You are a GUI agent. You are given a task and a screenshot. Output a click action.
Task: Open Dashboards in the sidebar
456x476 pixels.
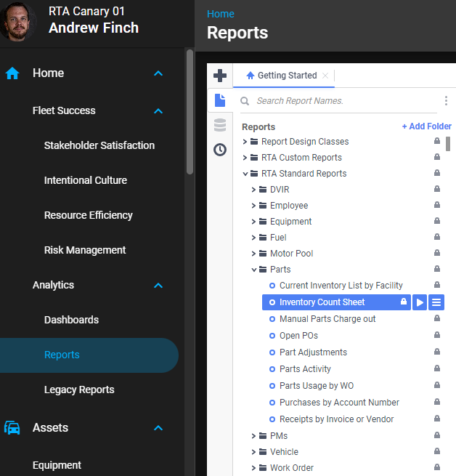[x=71, y=320]
